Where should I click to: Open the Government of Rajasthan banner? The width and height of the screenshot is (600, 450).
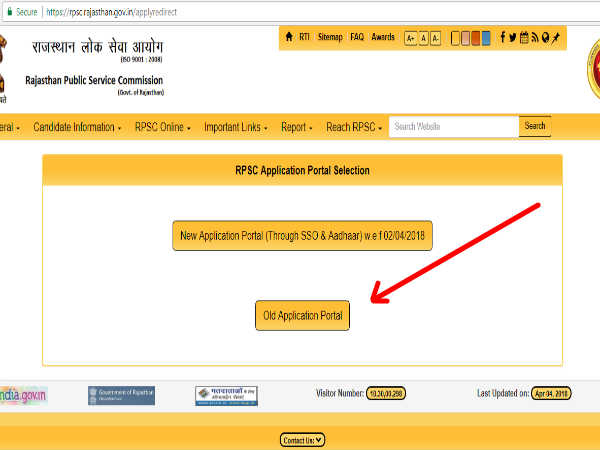pyautogui.click(x=121, y=395)
